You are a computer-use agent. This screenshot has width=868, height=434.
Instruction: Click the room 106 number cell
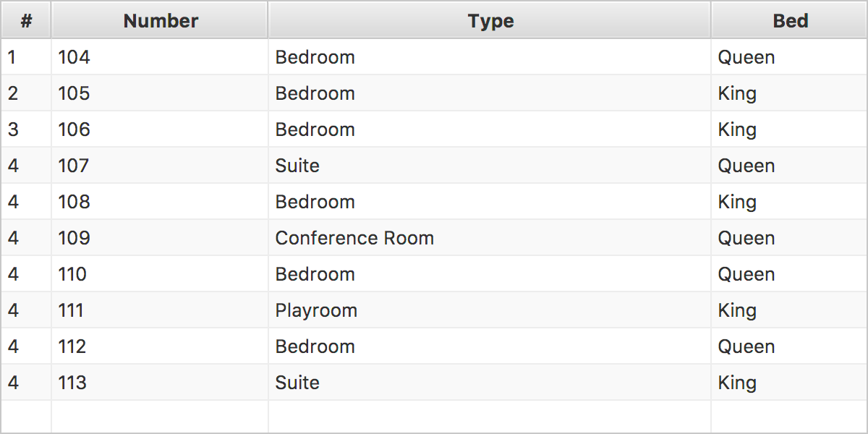[160, 129]
